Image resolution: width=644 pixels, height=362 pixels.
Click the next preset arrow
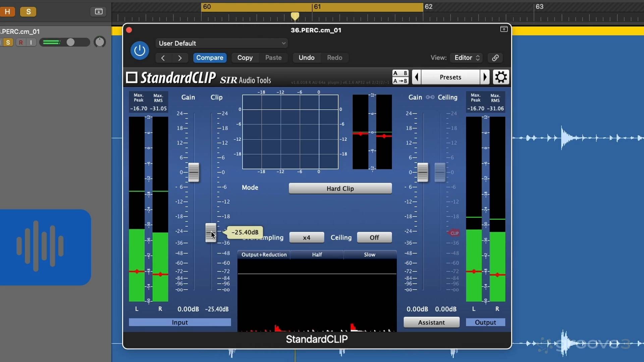485,77
